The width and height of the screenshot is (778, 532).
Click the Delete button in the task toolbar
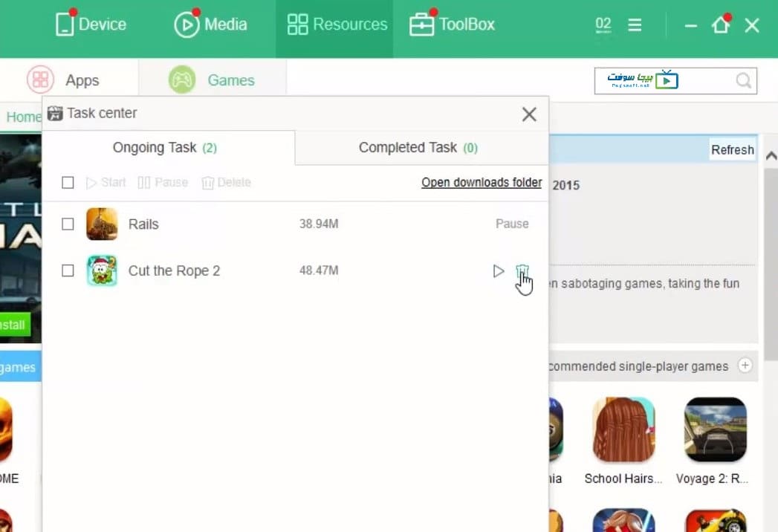pyautogui.click(x=226, y=183)
